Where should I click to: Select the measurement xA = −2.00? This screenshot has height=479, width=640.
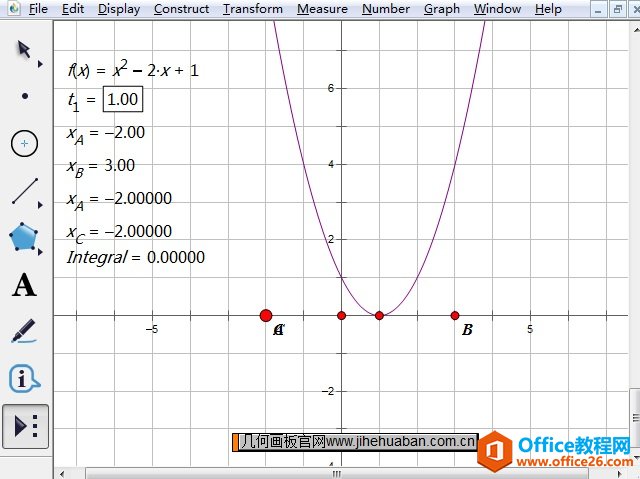[x=106, y=134]
